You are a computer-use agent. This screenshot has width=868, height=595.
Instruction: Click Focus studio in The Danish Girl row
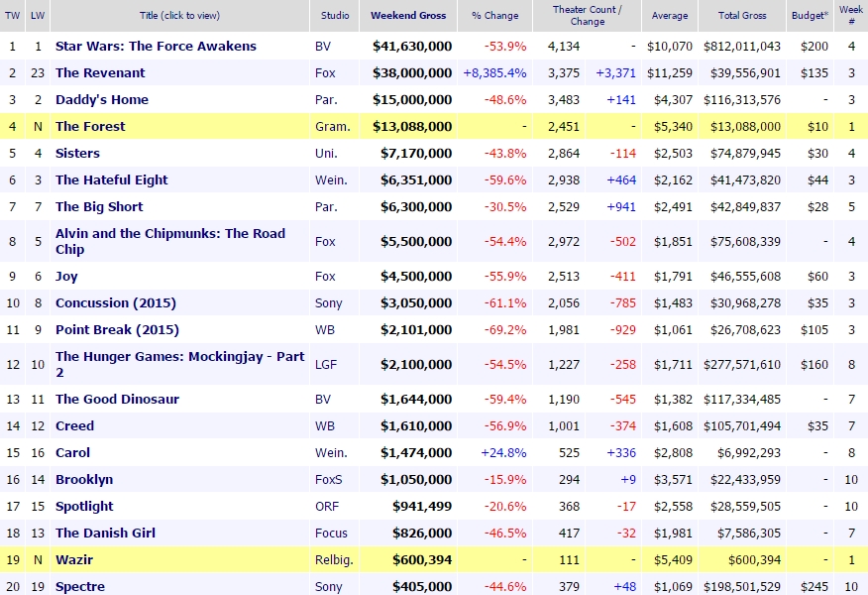(331, 533)
